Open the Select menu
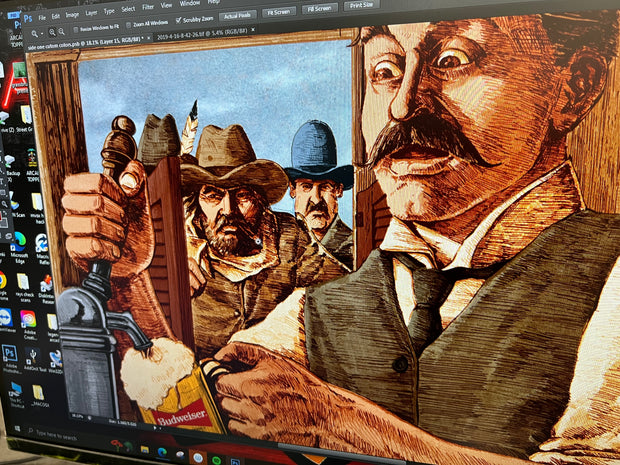Image resolution: width=620 pixels, height=465 pixels. [x=128, y=9]
